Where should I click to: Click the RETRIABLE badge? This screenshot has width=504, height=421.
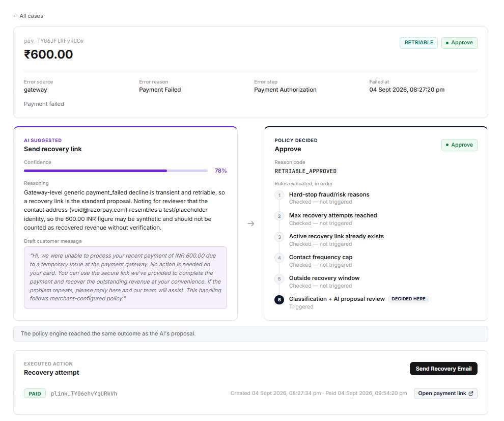(418, 43)
